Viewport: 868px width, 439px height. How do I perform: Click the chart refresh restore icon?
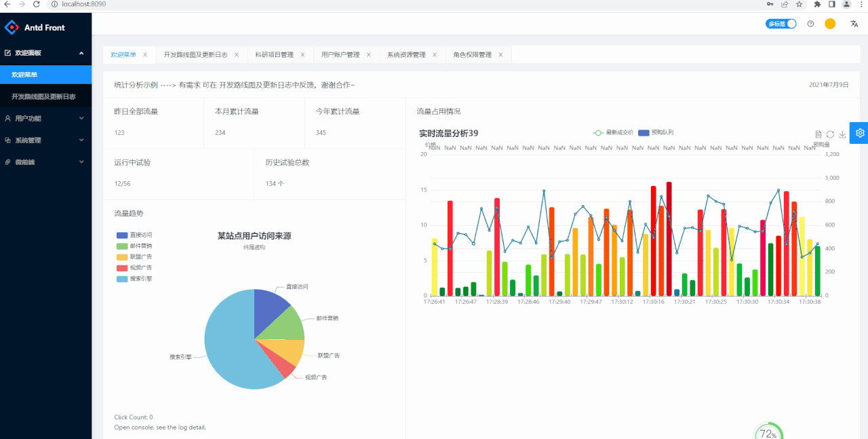click(x=830, y=134)
